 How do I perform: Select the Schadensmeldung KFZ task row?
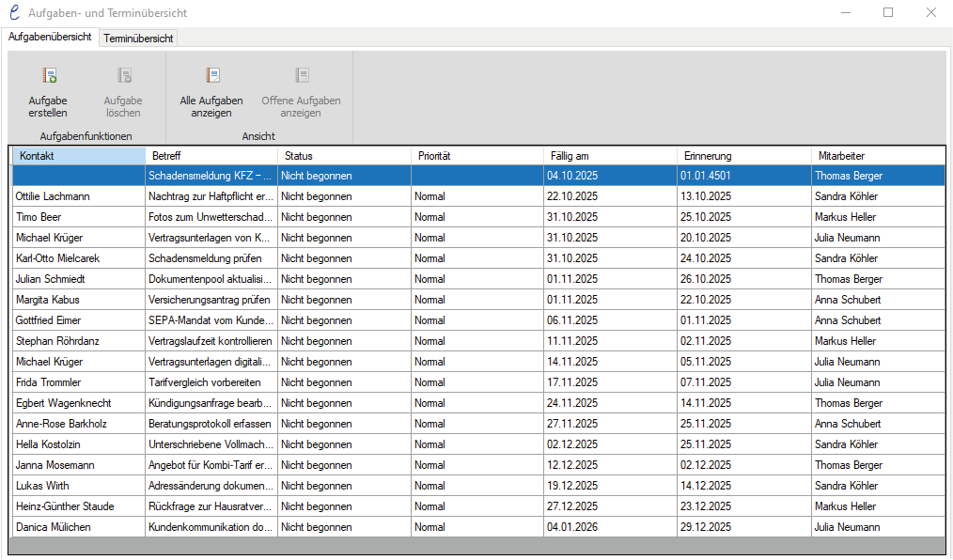[x=211, y=176]
